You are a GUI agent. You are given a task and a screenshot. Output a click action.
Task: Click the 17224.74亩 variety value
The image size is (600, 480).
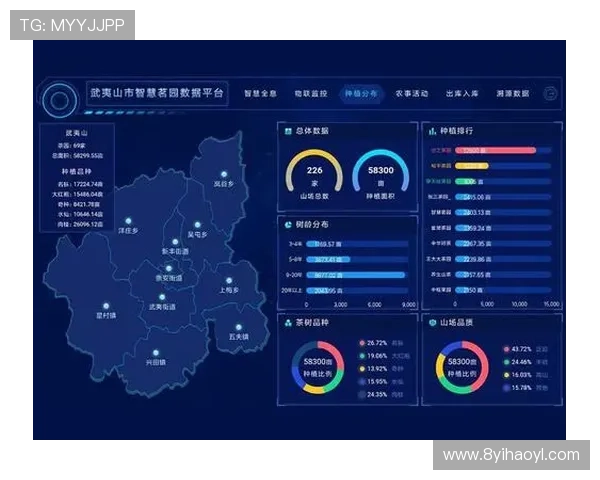88,184
